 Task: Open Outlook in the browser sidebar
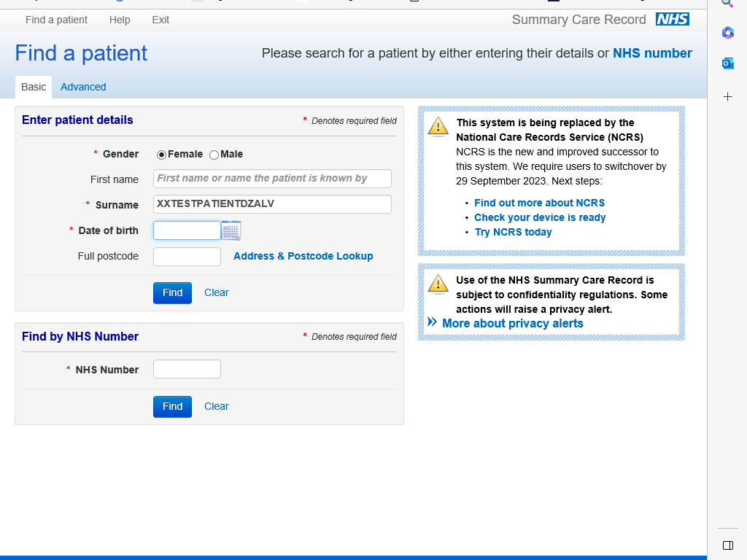(727, 63)
